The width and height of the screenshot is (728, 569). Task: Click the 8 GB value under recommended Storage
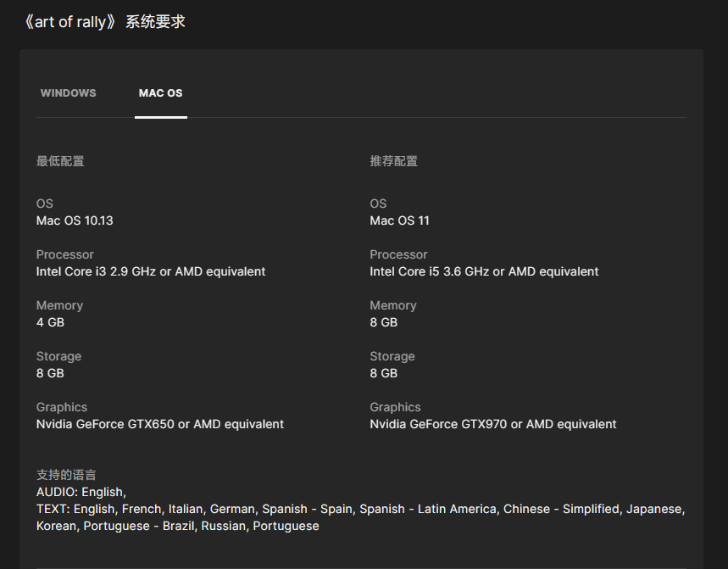(x=384, y=373)
